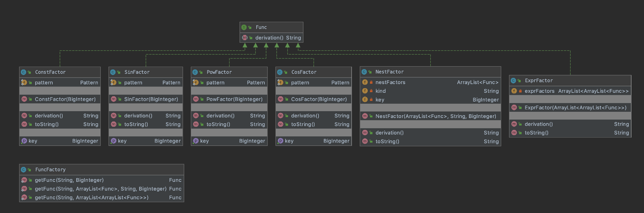This screenshot has height=213, width=644.
Task: Select toString() method in ExprFactor
Action: coord(536,133)
